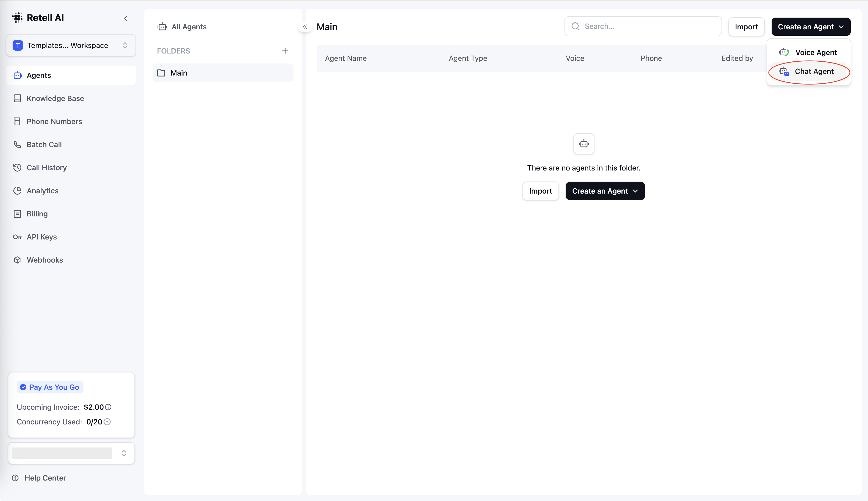Open the Agents section

[x=71, y=75]
